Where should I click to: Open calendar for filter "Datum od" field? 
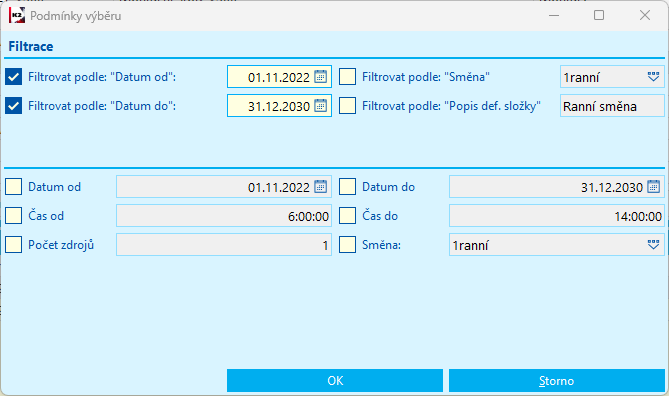pyautogui.click(x=320, y=77)
